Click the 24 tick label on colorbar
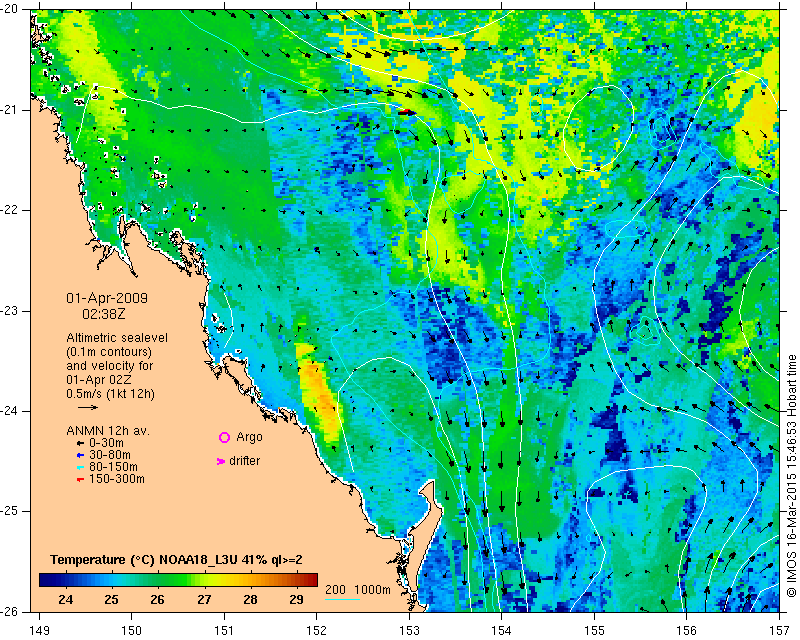This screenshot has width=800, height=640. (65, 600)
